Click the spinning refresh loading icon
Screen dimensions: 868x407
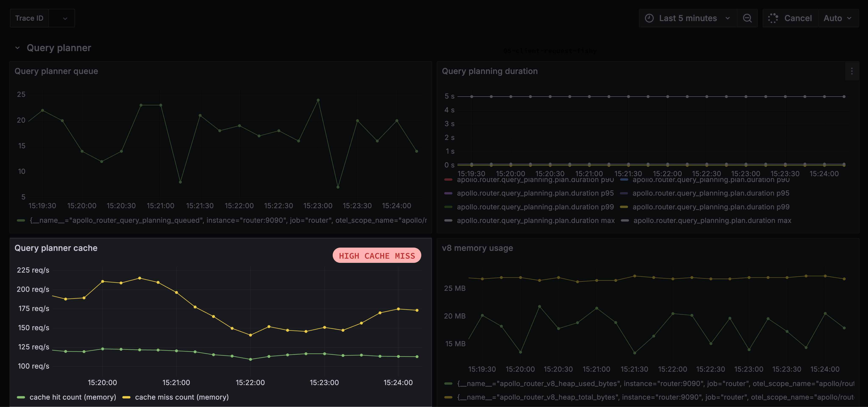(x=773, y=18)
